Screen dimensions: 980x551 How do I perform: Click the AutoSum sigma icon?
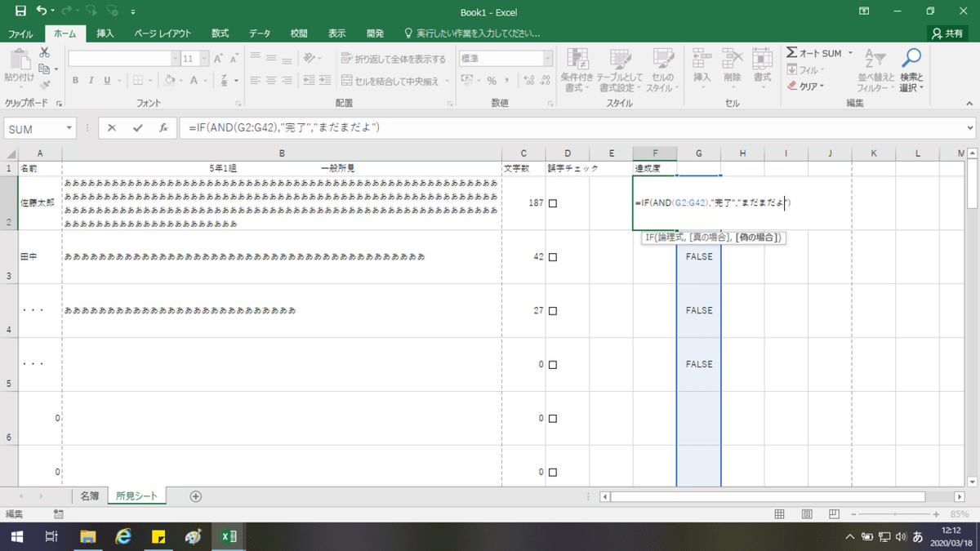tap(791, 53)
